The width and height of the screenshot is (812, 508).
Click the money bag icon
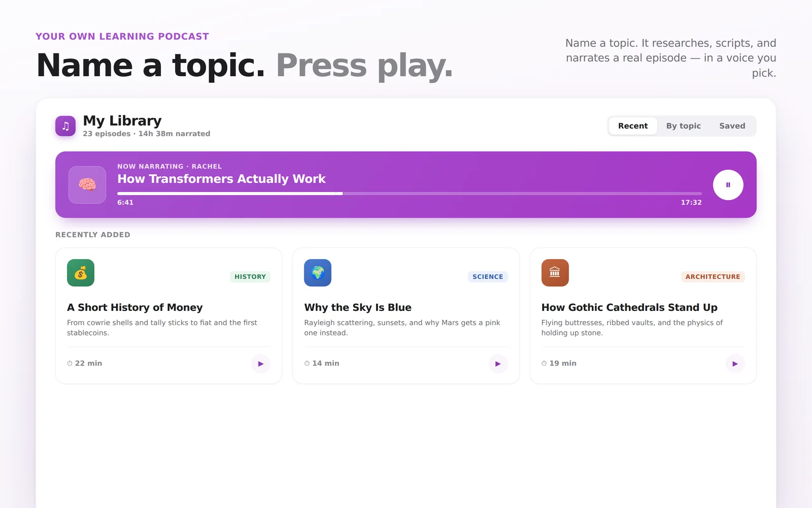[x=81, y=273]
